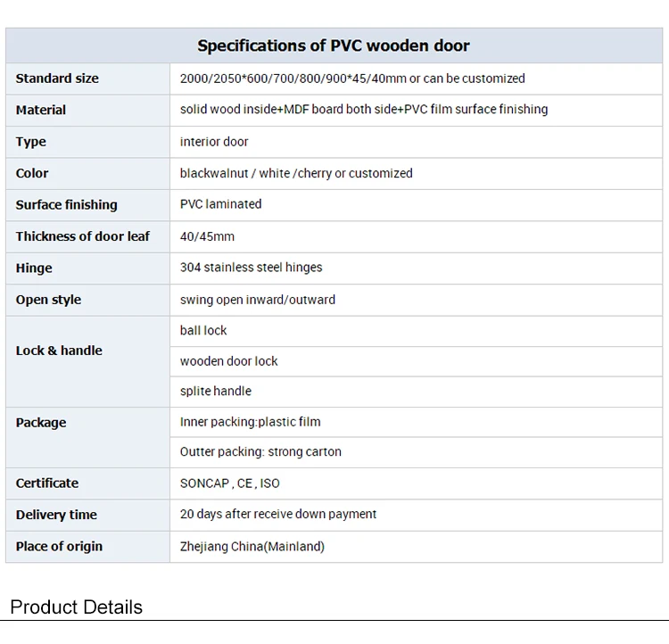Select the 'Thickness of door leaf' label
This screenshot has width=669, height=644.
click(x=83, y=236)
